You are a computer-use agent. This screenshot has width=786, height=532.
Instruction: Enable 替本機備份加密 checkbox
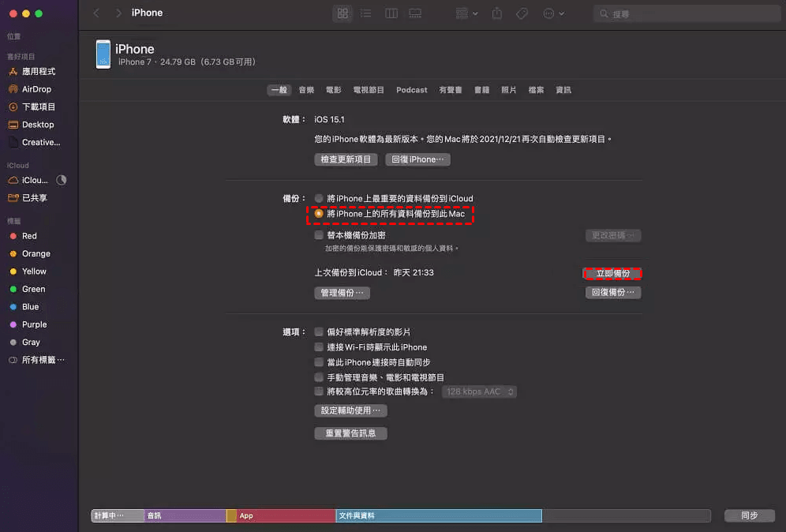click(319, 235)
